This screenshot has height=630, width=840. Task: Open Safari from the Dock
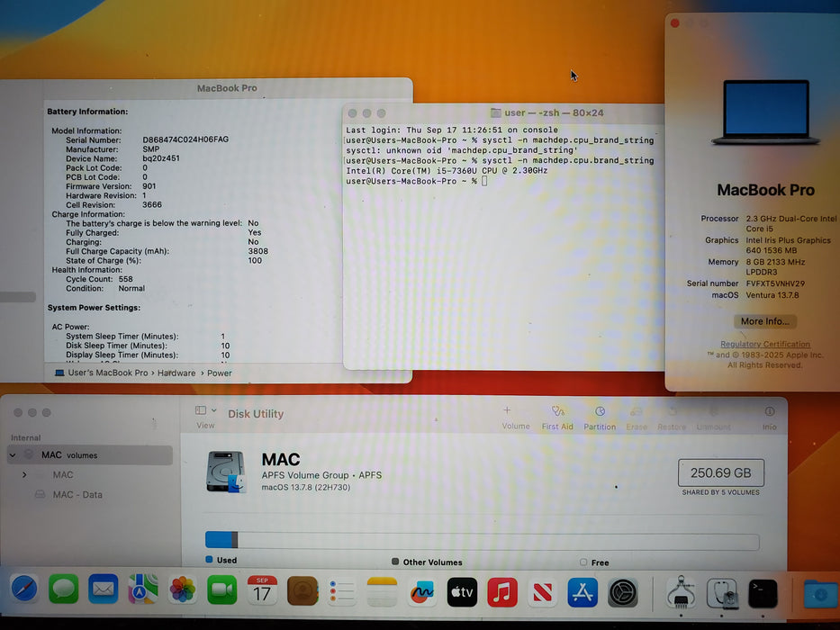(24, 589)
